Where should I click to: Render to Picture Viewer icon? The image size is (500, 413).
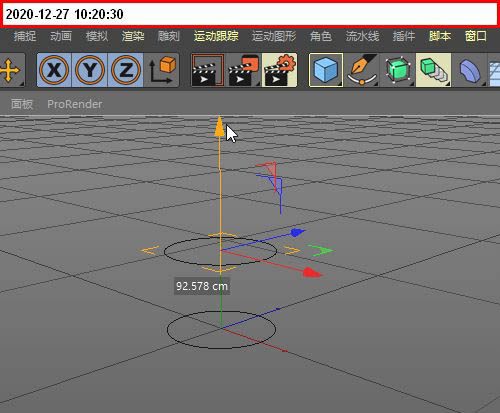click(244, 70)
